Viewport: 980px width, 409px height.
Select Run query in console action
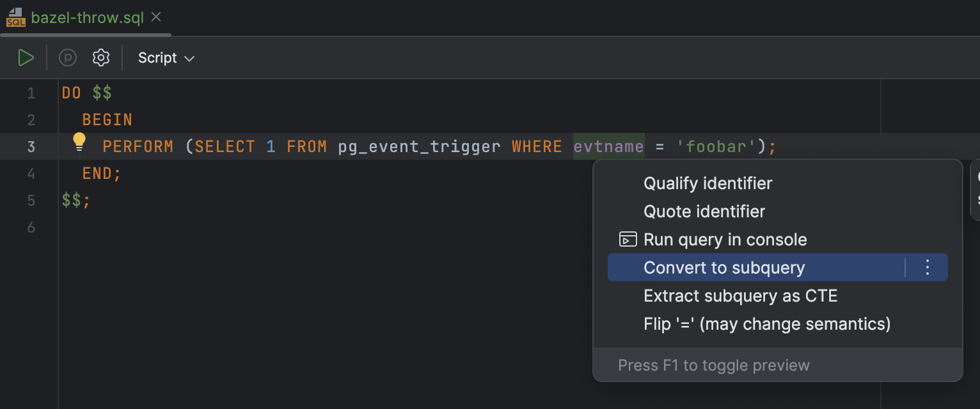[725, 240]
